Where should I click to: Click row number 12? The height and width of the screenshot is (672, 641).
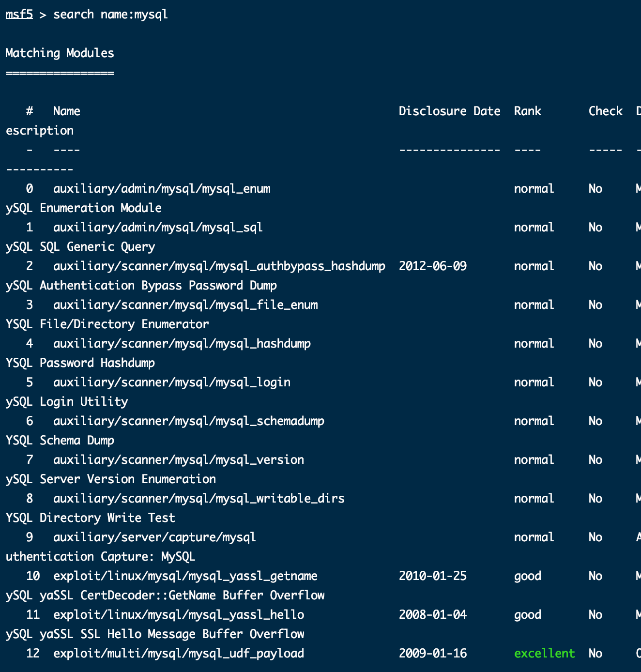[x=33, y=654]
